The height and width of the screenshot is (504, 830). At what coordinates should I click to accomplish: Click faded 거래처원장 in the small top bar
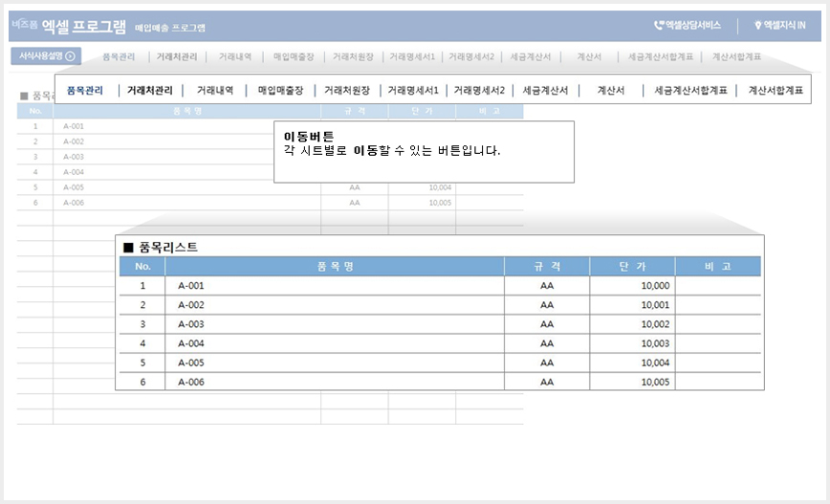click(x=353, y=56)
